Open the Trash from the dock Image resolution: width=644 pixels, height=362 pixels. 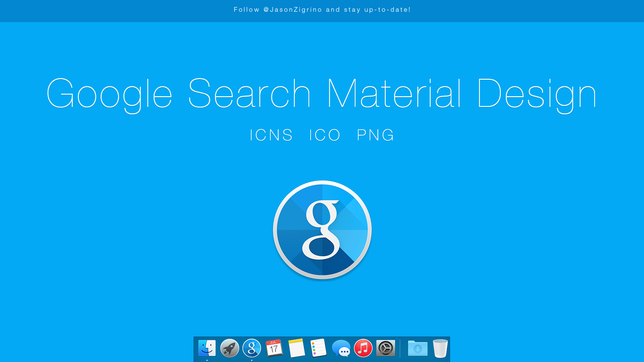point(440,348)
